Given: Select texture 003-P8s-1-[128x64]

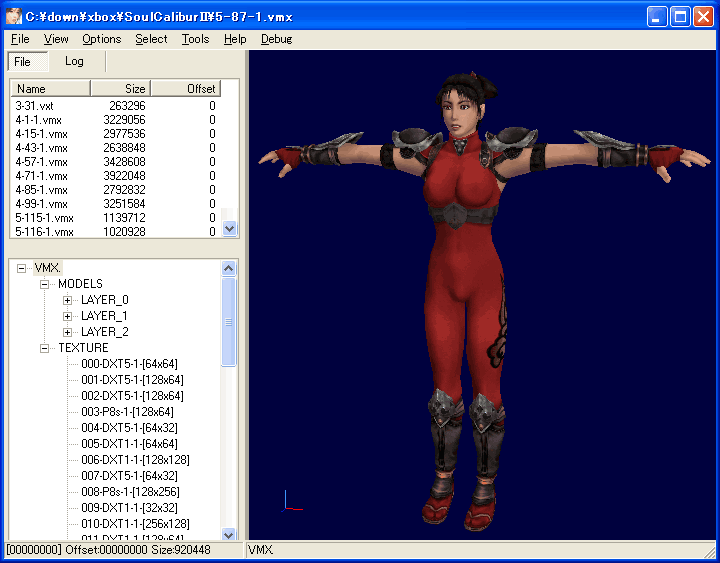Looking at the screenshot, I should coord(127,412).
